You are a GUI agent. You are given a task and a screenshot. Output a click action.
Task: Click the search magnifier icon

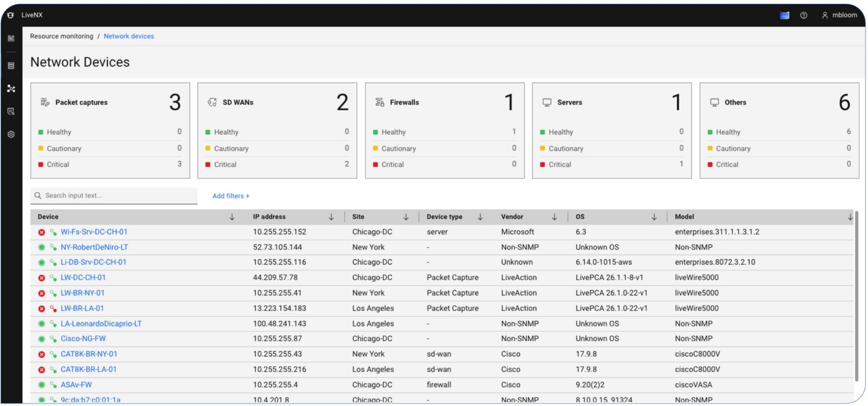[x=38, y=196]
